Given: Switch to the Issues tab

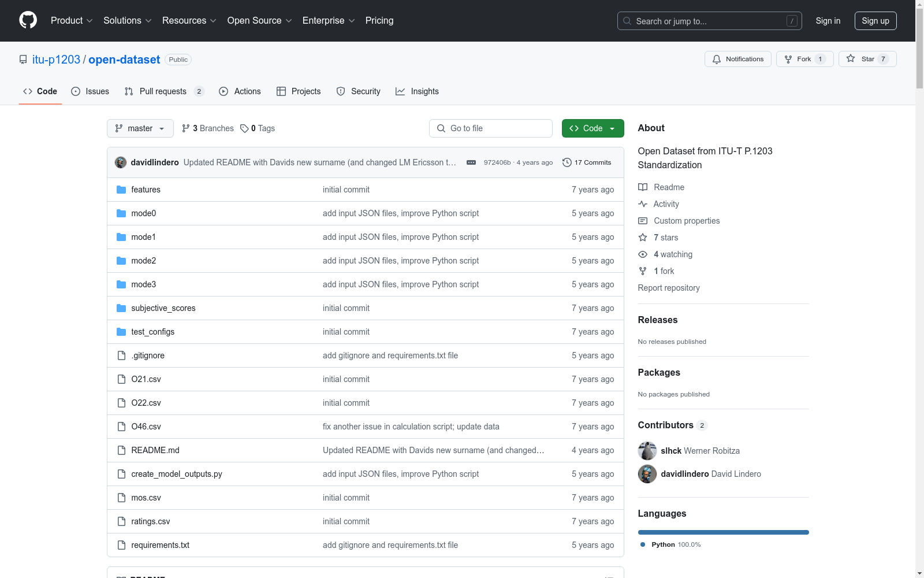Looking at the screenshot, I should (90, 91).
